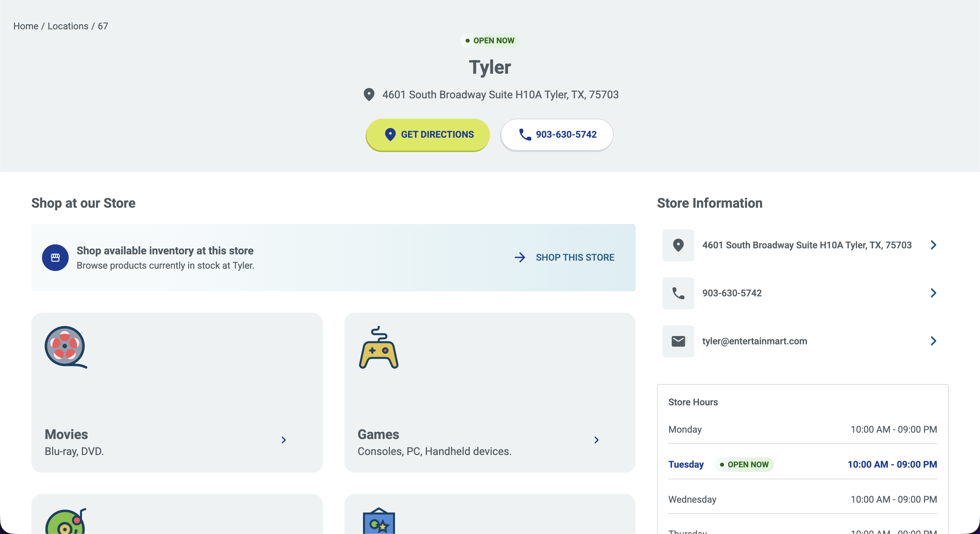Open the Movies category chevron
980x534 pixels.
point(283,440)
